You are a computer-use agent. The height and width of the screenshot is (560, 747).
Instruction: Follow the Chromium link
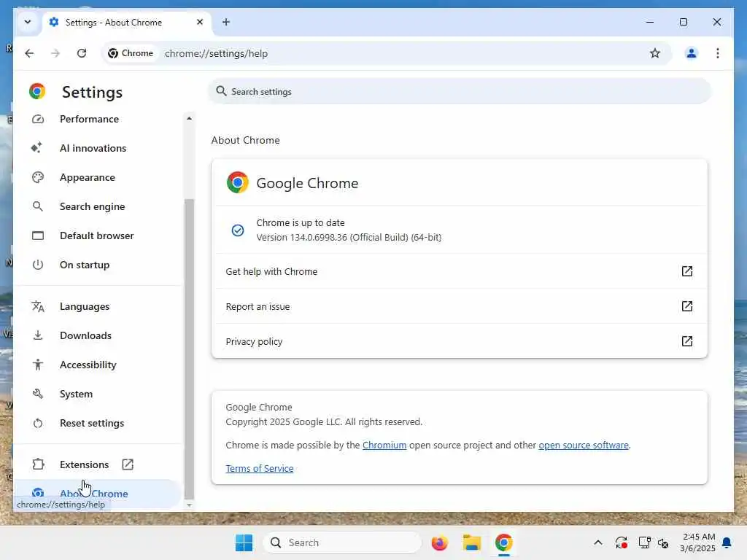click(384, 446)
